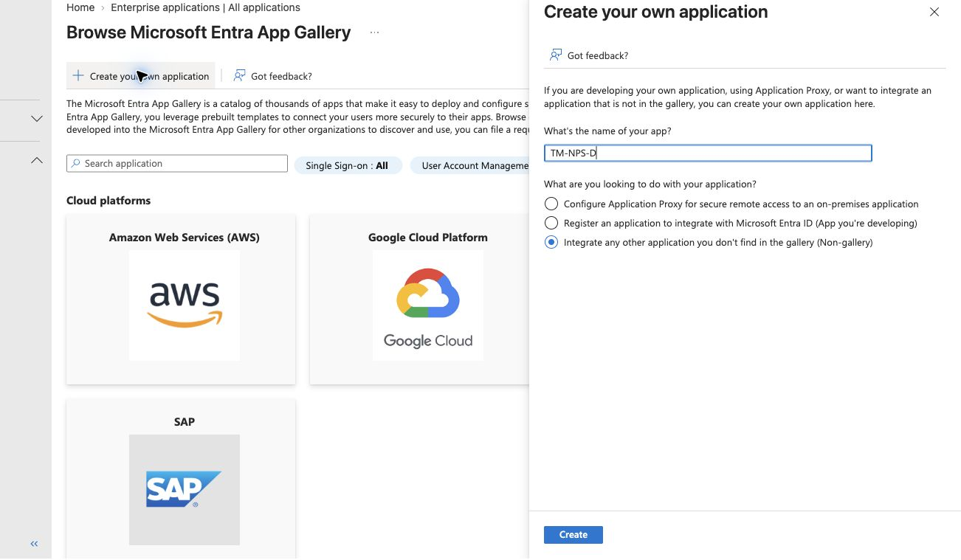Click the plus icon beside Create your own application
This screenshot has height=560, width=961.
[78, 76]
